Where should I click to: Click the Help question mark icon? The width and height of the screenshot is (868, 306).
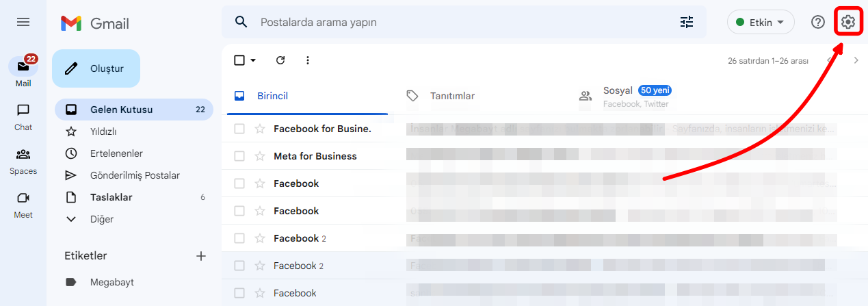(817, 22)
